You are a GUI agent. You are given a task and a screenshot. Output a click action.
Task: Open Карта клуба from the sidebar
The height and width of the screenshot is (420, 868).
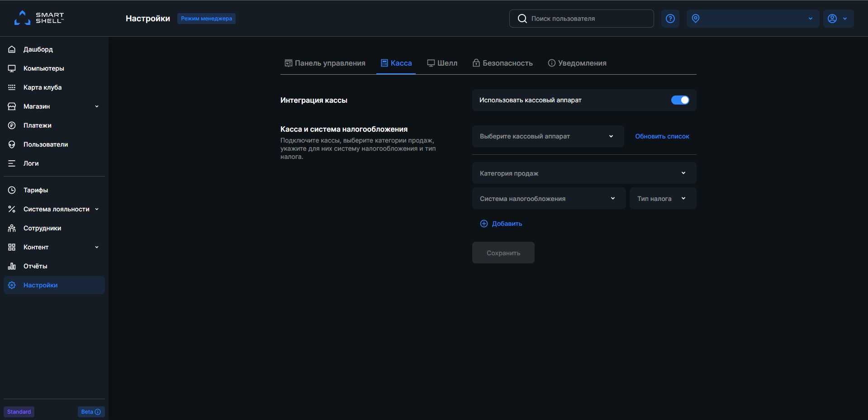[42, 87]
